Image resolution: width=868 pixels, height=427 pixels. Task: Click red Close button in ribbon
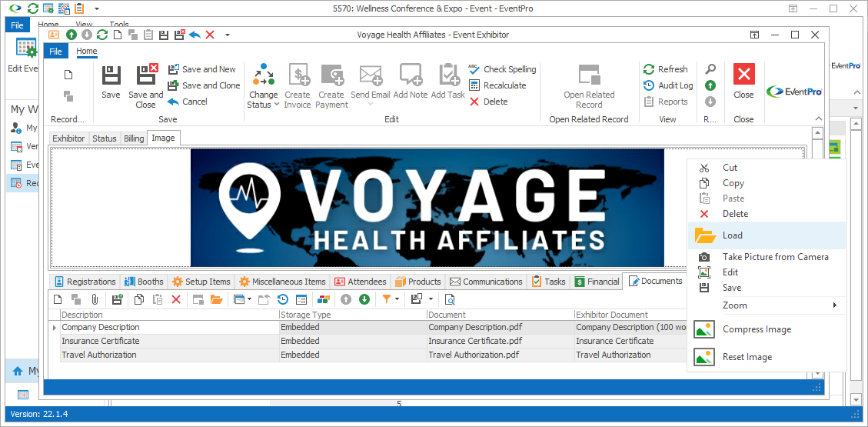coord(744,82)
